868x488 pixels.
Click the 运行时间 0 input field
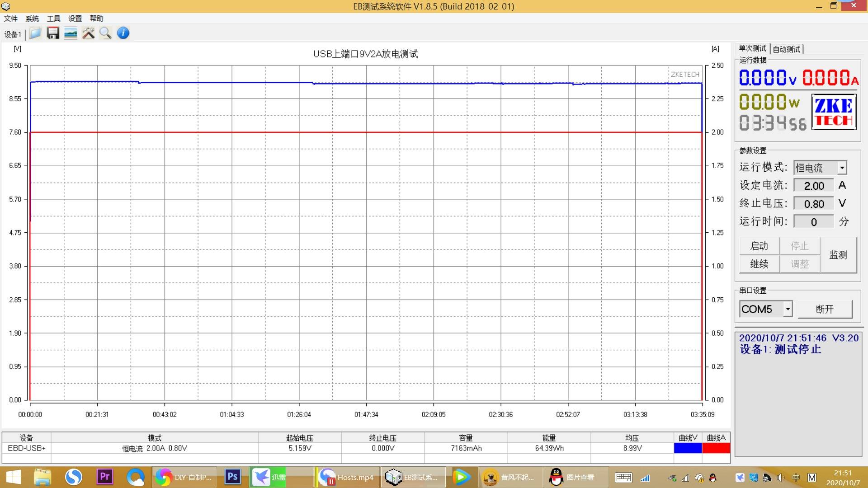(x=814, y=222)
